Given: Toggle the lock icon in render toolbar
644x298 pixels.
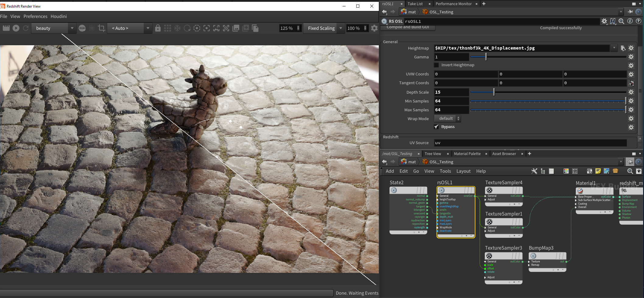Looking at the screenshot, I should [x=158, y=28].
